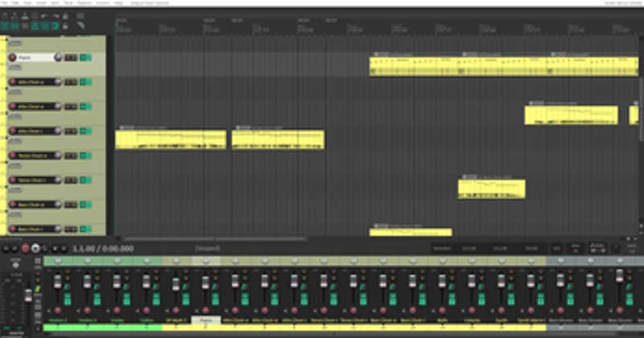
Task: Open the mixer menu icon beside master strip
Action: [38, 262]
